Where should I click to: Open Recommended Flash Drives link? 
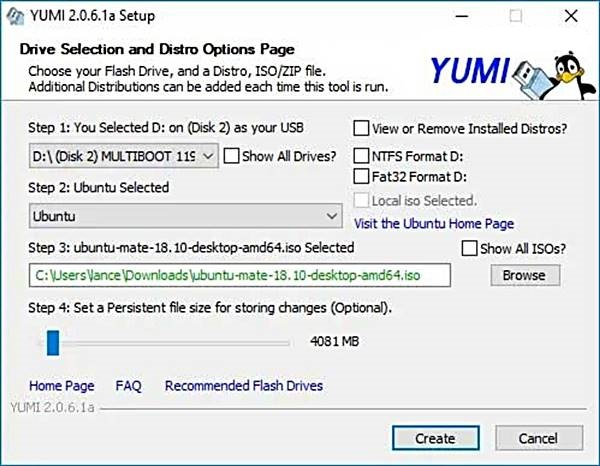(x=244, y=386)
